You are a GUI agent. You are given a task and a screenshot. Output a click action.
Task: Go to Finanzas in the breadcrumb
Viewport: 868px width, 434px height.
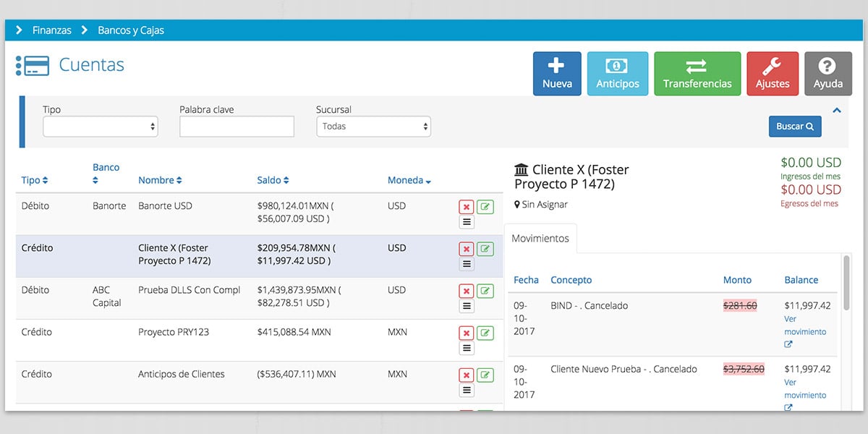pos(51,30)
